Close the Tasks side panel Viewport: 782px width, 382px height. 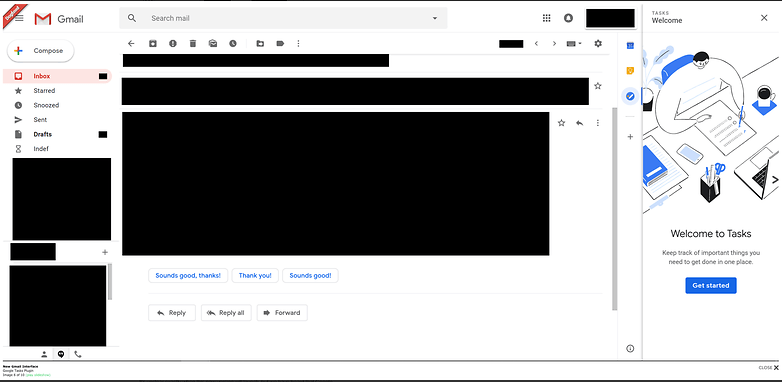764,18
